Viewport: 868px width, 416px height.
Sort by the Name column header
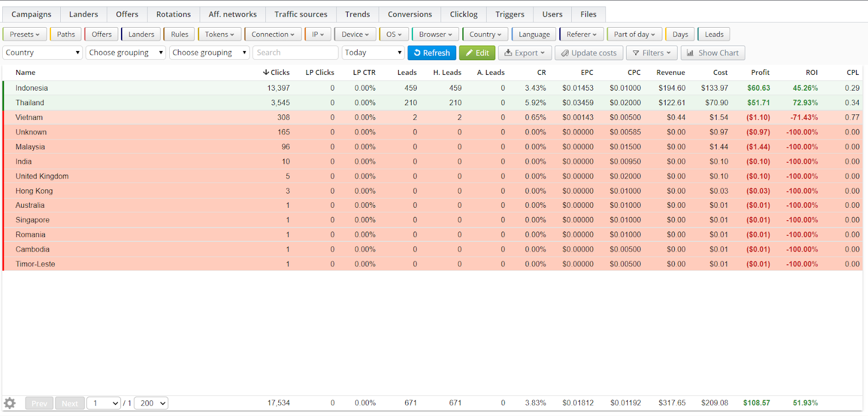click(25, 72)
